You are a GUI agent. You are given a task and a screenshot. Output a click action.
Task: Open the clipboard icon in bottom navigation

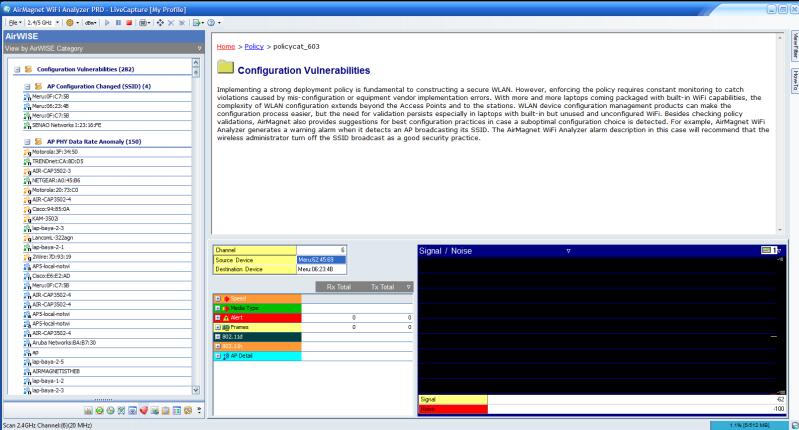pyautogui.click(x=166, y=411)
